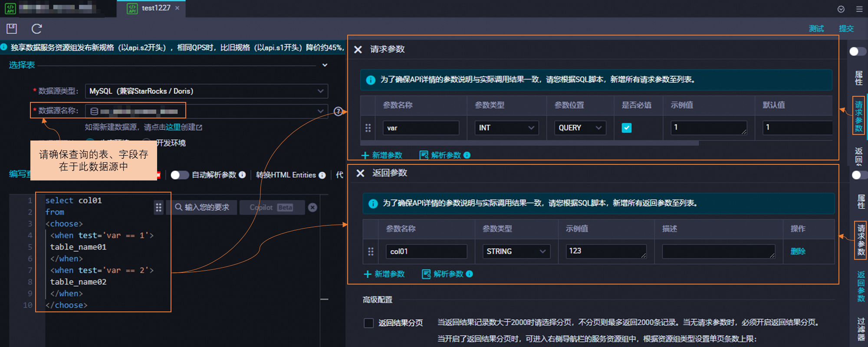The height and width of the screenshot is (347, 868).
Task: Open the 数据源名称 dropdown
Action: (x=207, y=111)
